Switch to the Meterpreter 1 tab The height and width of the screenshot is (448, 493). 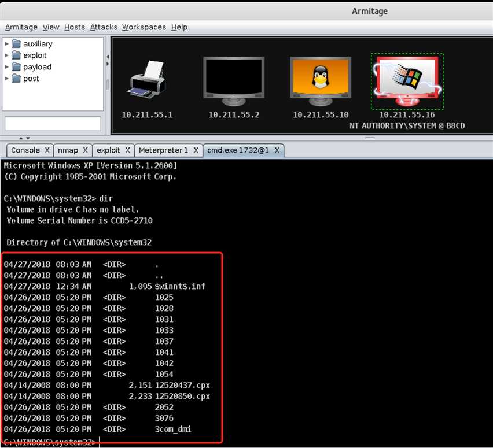coord(164,150)
